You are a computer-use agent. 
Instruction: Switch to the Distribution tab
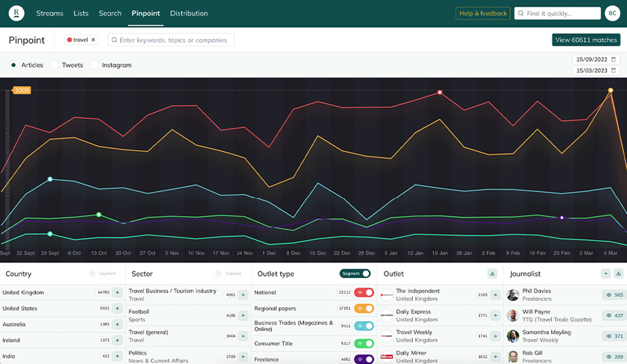[x=188, y=13]
